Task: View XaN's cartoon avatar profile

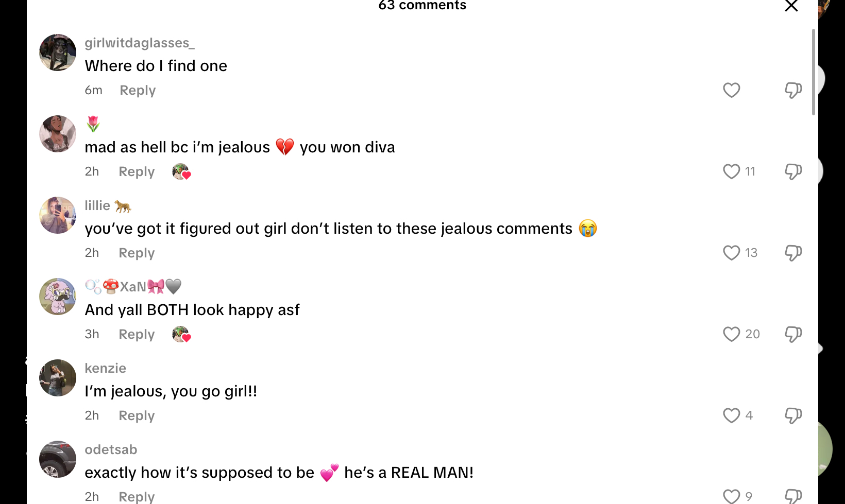Action: (x=58, y=297)
